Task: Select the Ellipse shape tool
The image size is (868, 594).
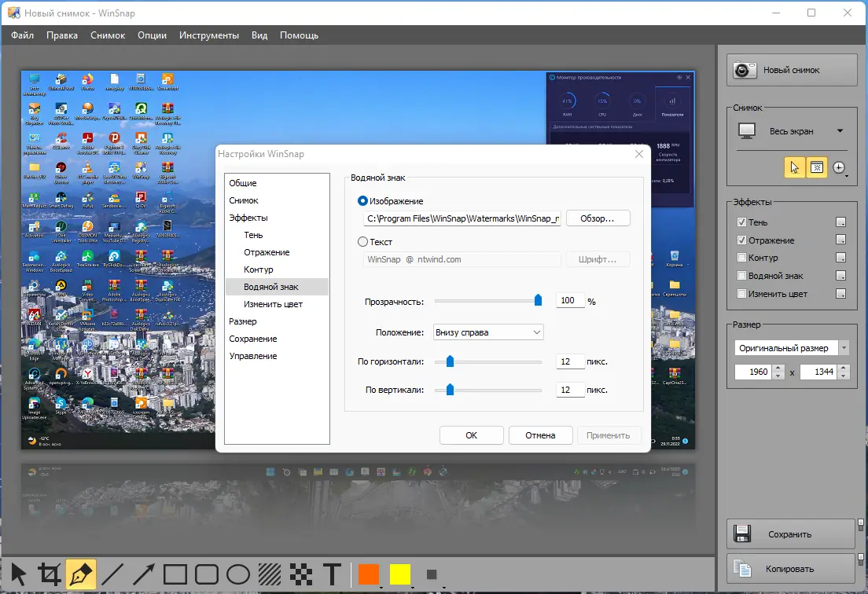Action: point(237,574)
